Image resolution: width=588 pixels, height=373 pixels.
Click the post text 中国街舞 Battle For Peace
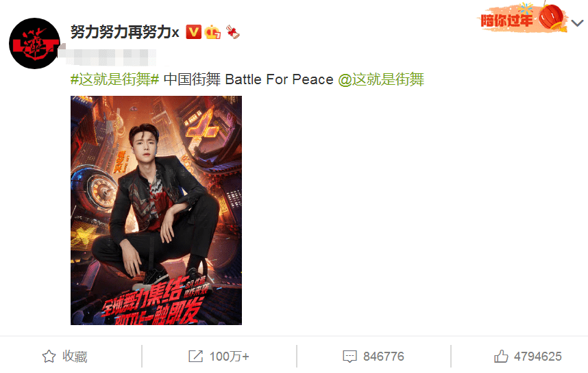[x=248, y=79]
